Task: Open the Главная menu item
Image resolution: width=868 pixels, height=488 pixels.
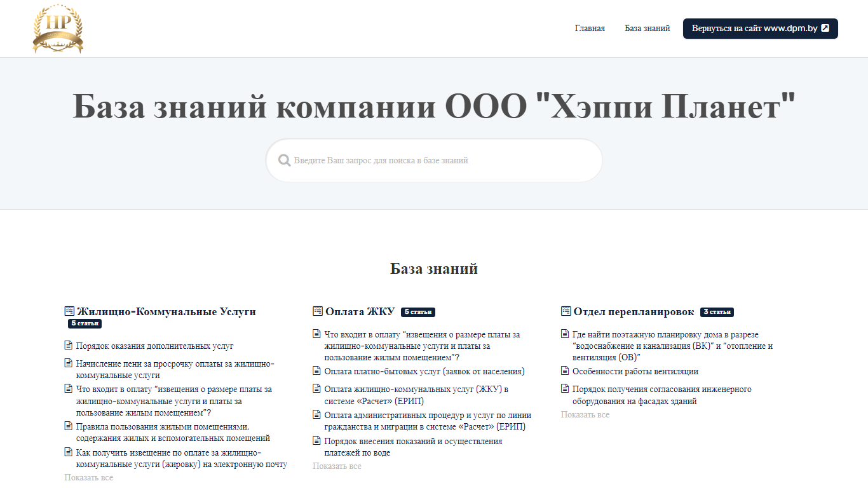Action: [590, 29]
